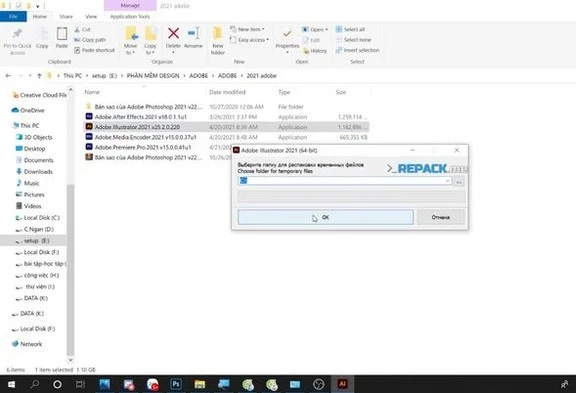Screen dimensions: 576x393
Task: Select Downloads in navigation pane
Action: tap(35, 172)
